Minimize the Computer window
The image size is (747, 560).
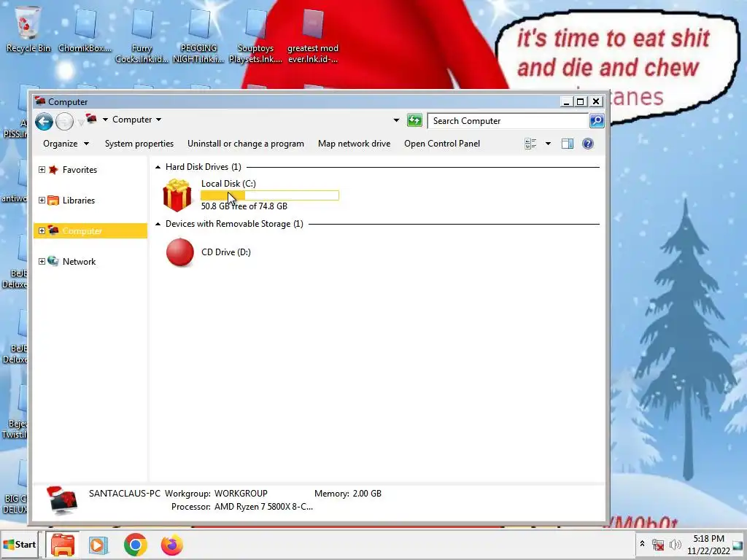click(566, 101)
